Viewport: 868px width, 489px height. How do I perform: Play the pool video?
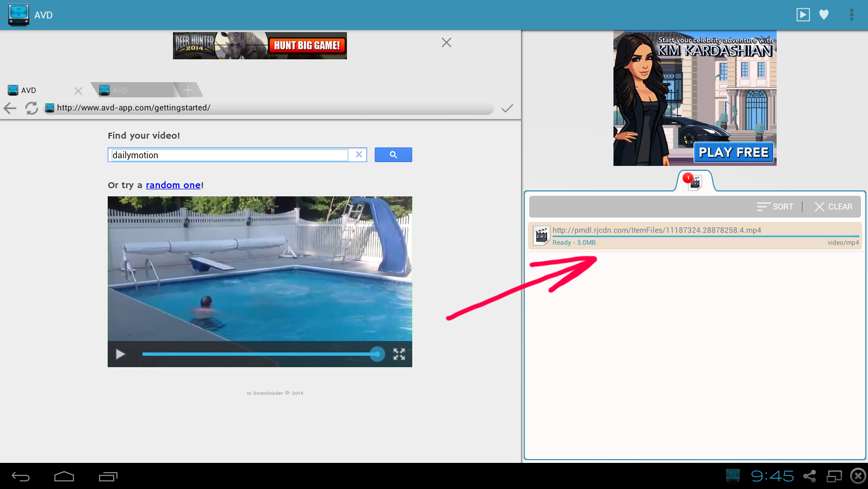coord(120,354)
